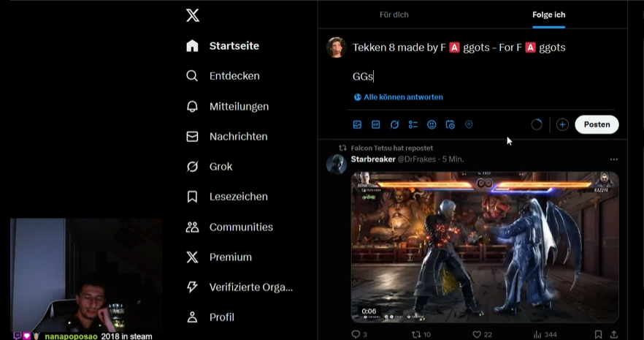This screenshot has width=644, height=340.
Task: Open the emoji picker
Action: 432,124
